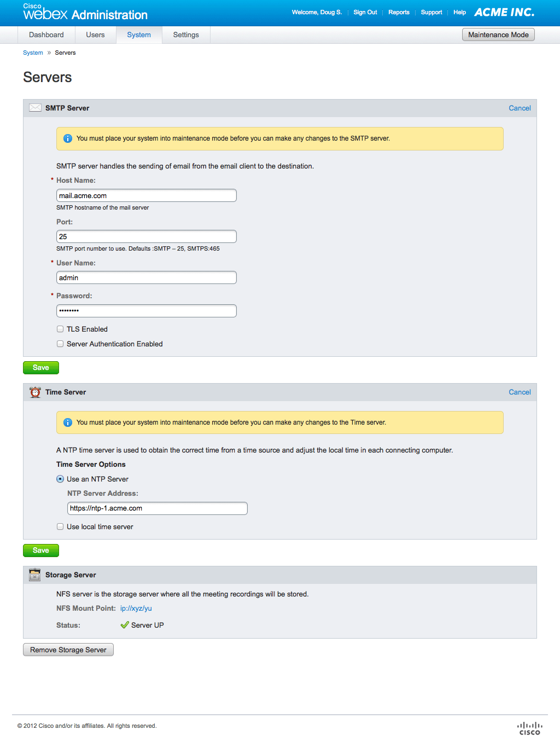Click into the SMTP Host Name field
This screenshot has width=560, height=747.
(x=147, y=195)
